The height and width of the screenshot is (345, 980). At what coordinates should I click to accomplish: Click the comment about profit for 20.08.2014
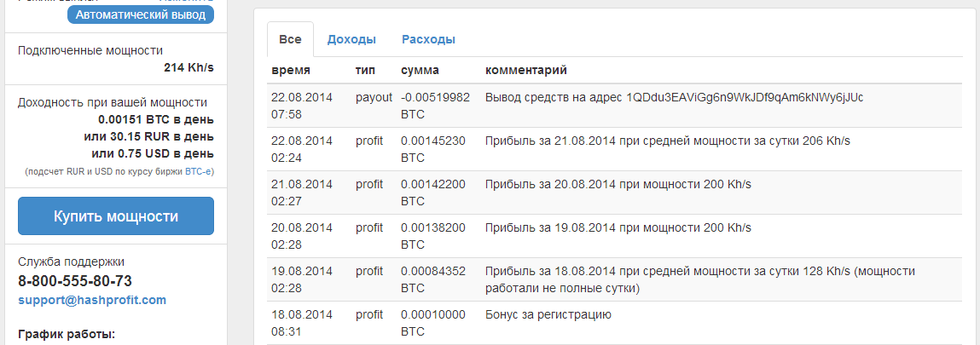[618, 184]
